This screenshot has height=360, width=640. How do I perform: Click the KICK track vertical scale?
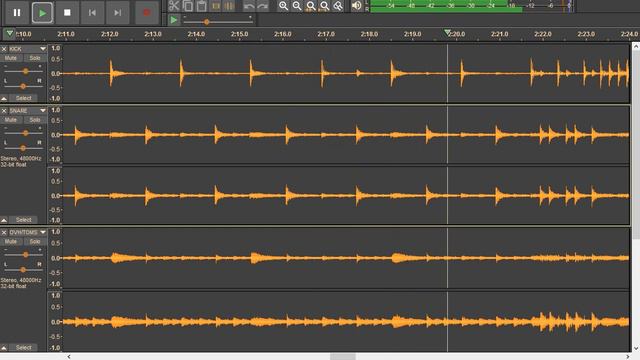(55, 73)
